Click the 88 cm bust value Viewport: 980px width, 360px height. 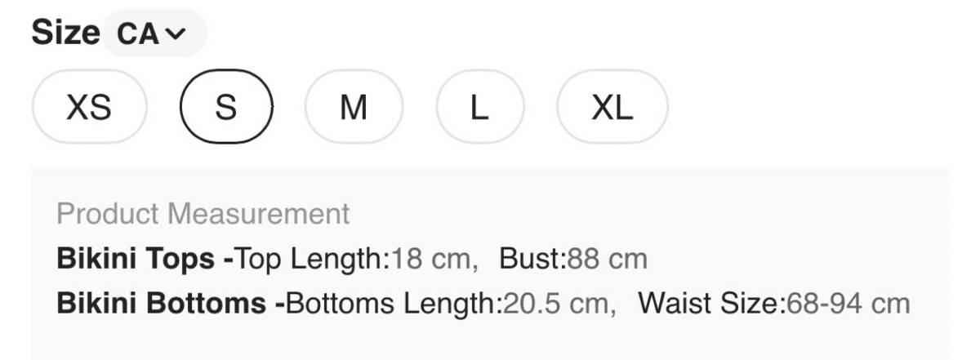point(607,259)
